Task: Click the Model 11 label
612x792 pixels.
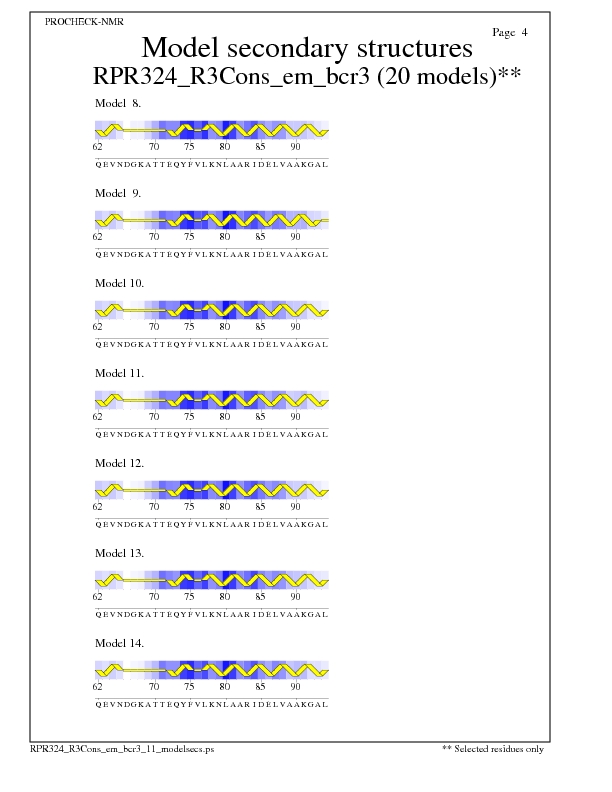Action: [x=120, y=373]
